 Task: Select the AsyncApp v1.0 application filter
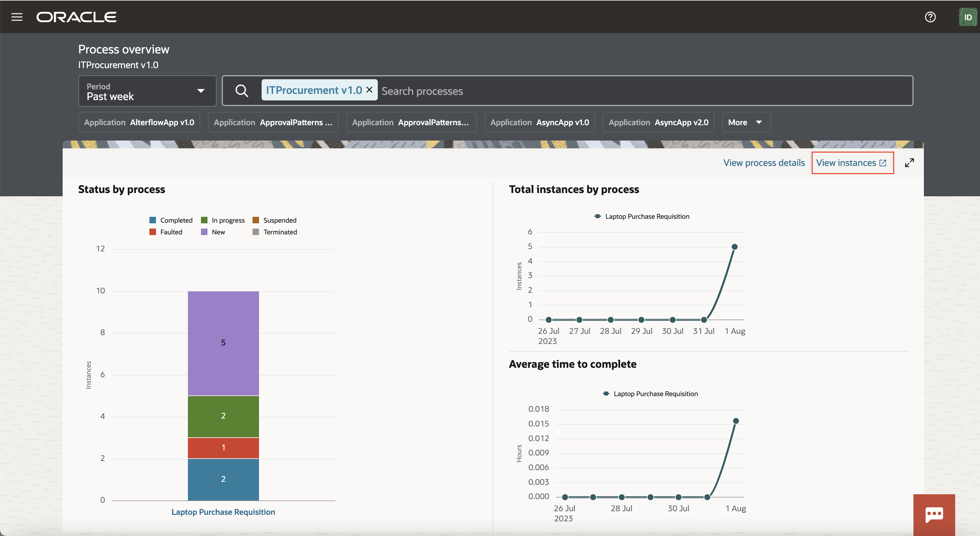point(540,122)
